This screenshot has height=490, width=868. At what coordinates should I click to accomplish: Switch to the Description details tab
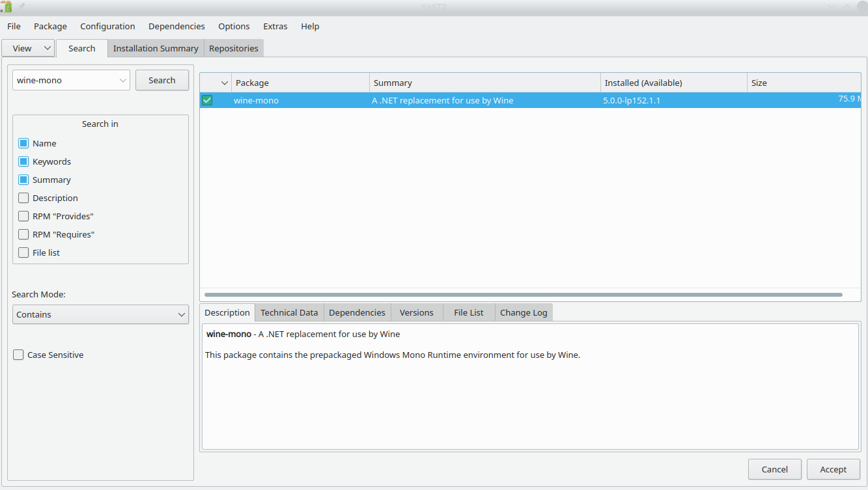click(x=227, y=312)
